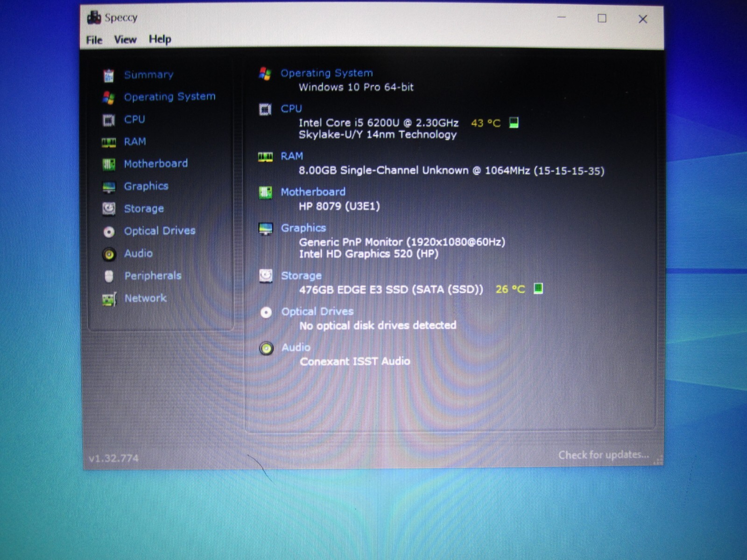Select Summary in the sidebar
Image resolution: width=747 pixels, height=560 pixels.
tap(148, 75)
